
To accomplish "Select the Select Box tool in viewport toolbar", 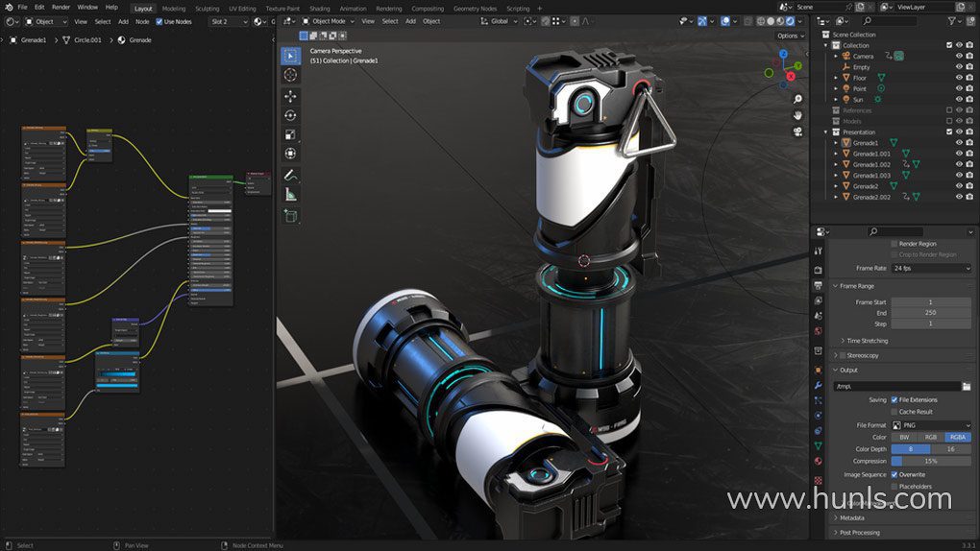I will [x=290, y=56].
